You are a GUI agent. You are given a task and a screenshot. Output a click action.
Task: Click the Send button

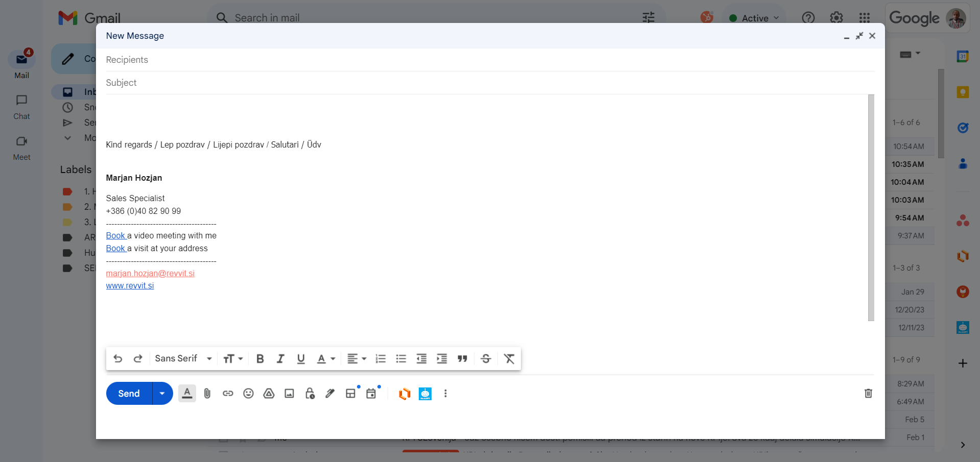[x=129, y=394]
